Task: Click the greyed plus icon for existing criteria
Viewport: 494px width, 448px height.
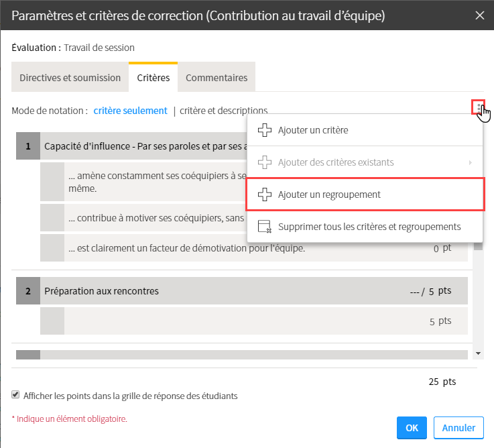Action: (x=265, y=162)
